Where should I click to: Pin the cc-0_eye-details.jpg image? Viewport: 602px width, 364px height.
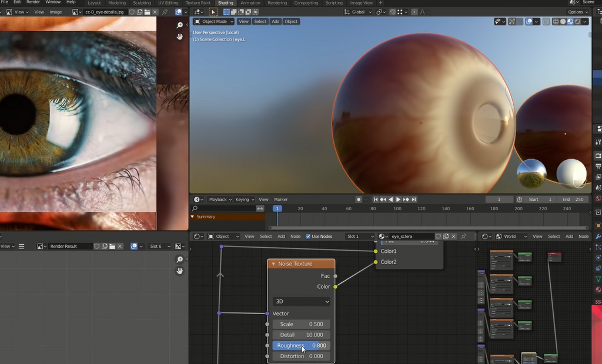pyautogui.click(x=166, y=12)
